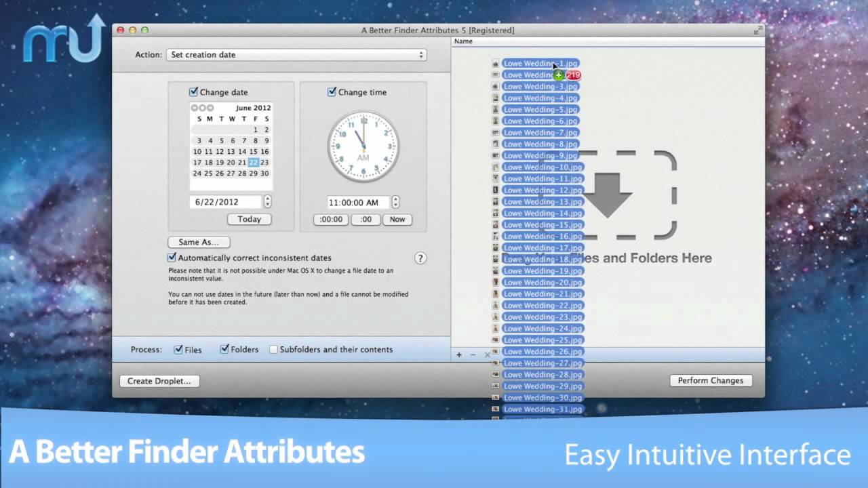Add files with the plus button
The height and width of the screenshot is (488, 868).
pos(459,354)
